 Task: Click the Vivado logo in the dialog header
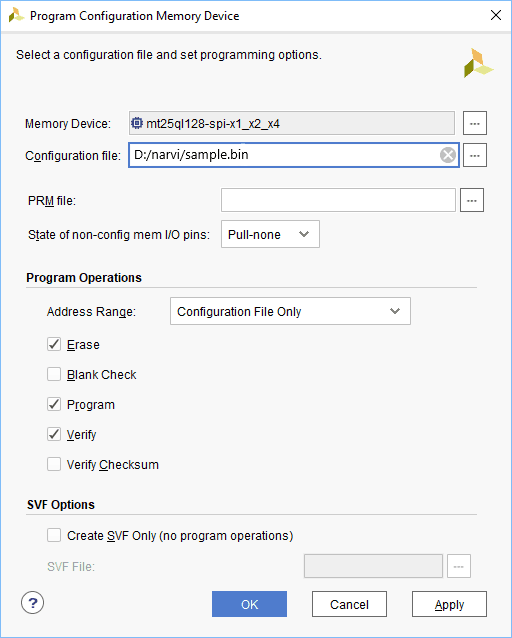tap(478, 63)
